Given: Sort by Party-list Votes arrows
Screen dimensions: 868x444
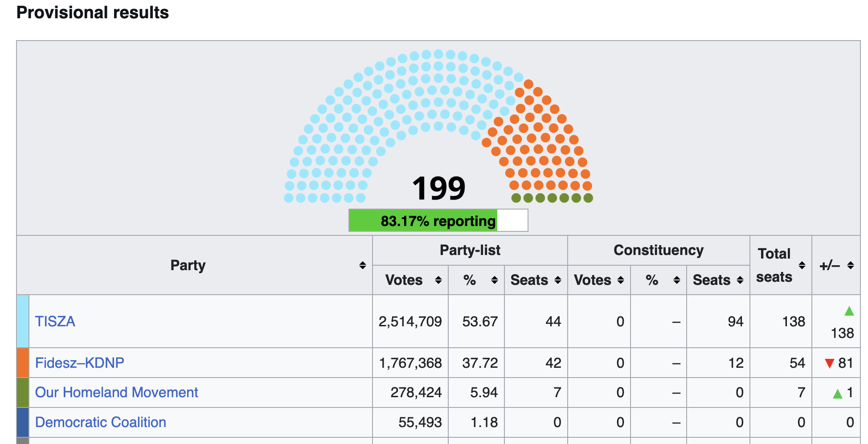Looking at the screenshot, I should coord(438,280).
